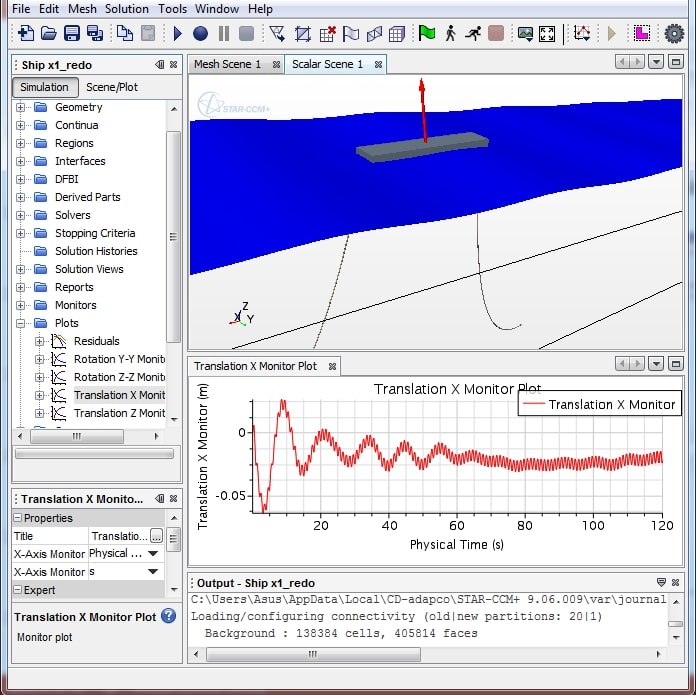This screenshot has width=696, height=695.
Task: Switch to the Scene/Plot tab
Action: coord(112,87)
